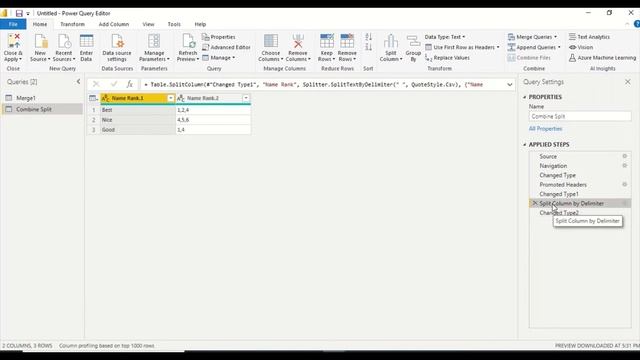Viewport: 640px width, 360px height.
Task: Open settings gear for Promoted Headers step
Action: coord(624,184)
